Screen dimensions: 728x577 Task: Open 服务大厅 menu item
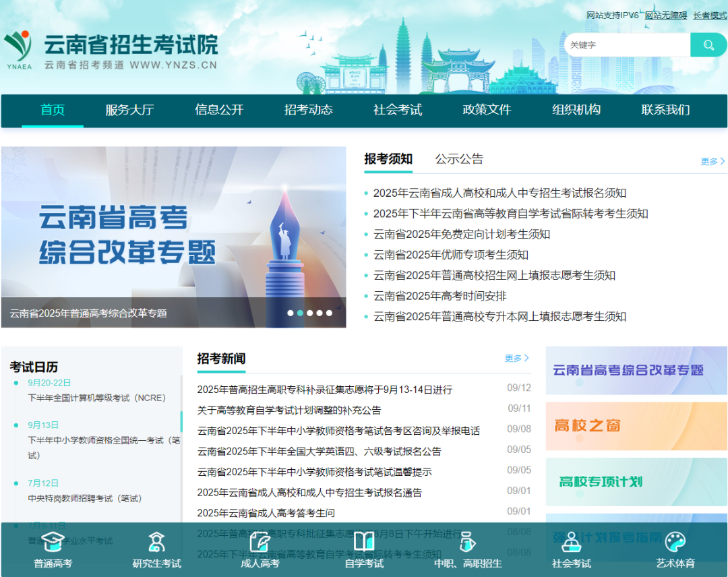(129, 110)
